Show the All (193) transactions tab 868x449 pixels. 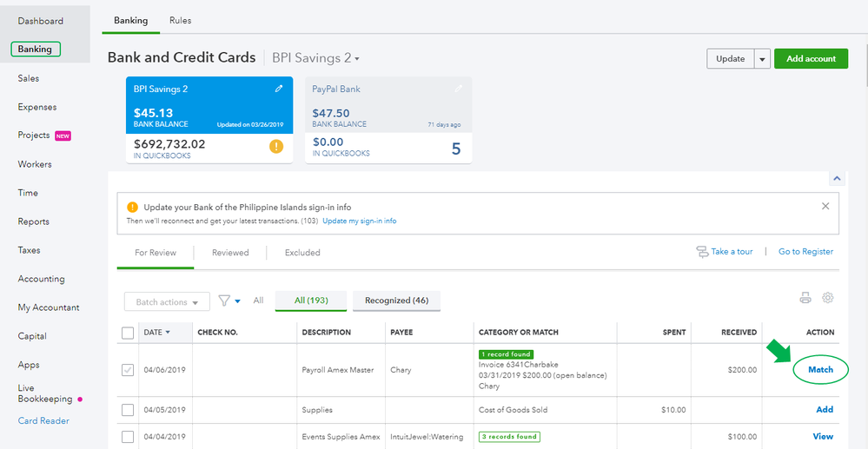pos(311,300)
